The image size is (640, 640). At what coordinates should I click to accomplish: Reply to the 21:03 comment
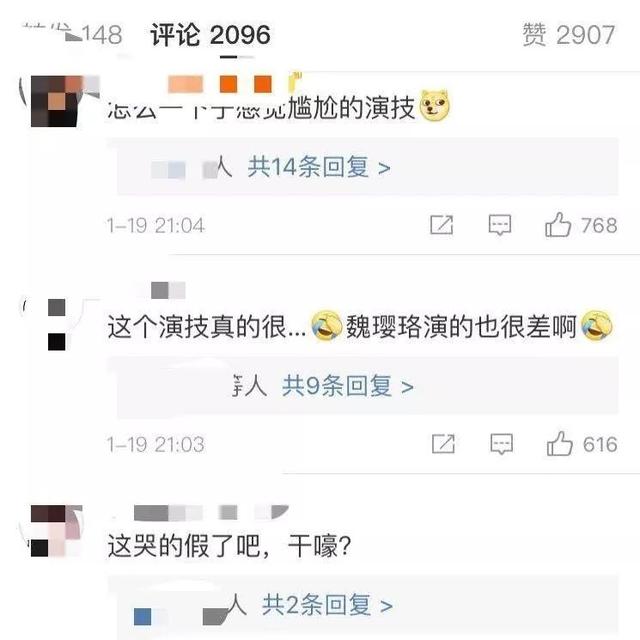click(x=502, y=444)
